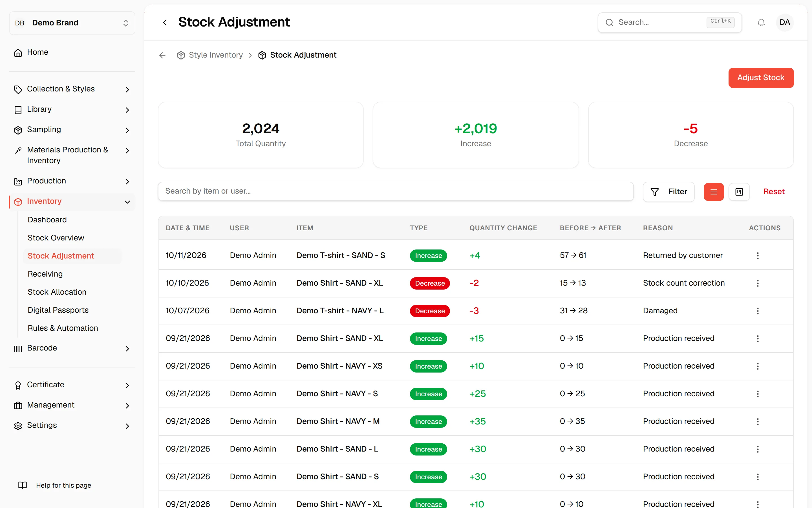Expand Materials Production & Inventory section

point(72,155)
